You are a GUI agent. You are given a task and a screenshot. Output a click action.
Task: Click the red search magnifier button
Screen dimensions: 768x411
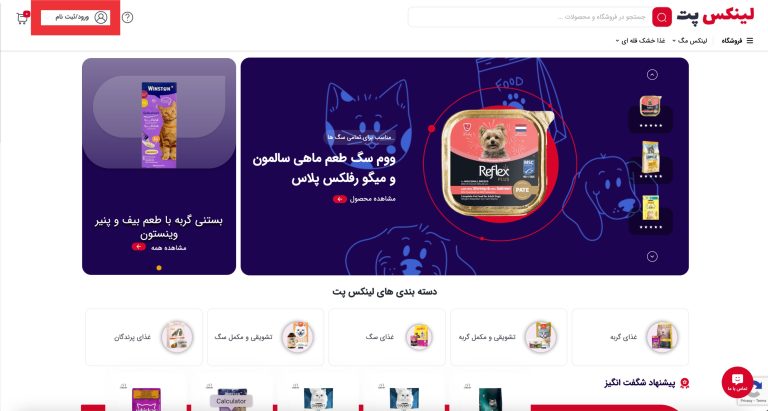(x=662, y=18)
